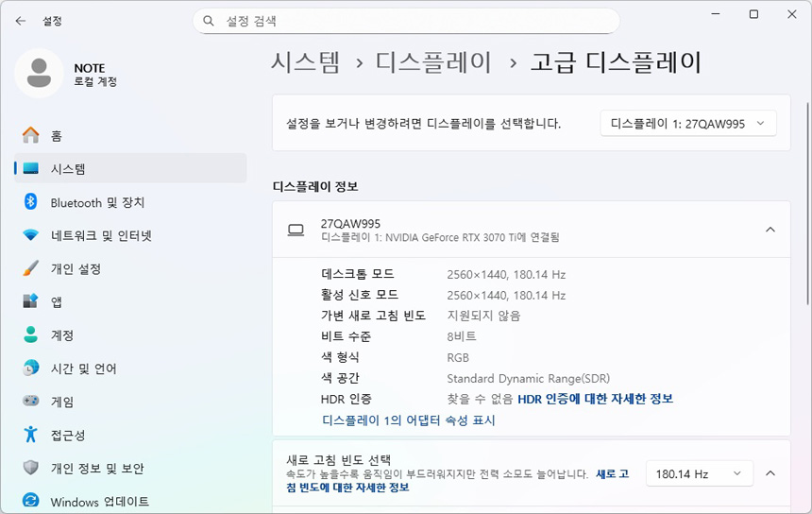Select 앱 in the sidebar
Viewport: 812px width, 514px height.
57,301
